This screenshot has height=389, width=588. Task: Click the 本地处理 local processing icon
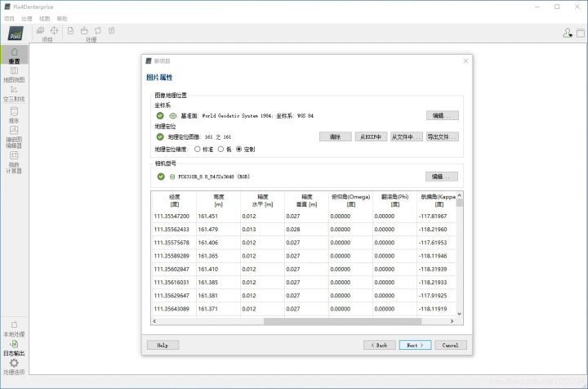click(x=14, y=328)
